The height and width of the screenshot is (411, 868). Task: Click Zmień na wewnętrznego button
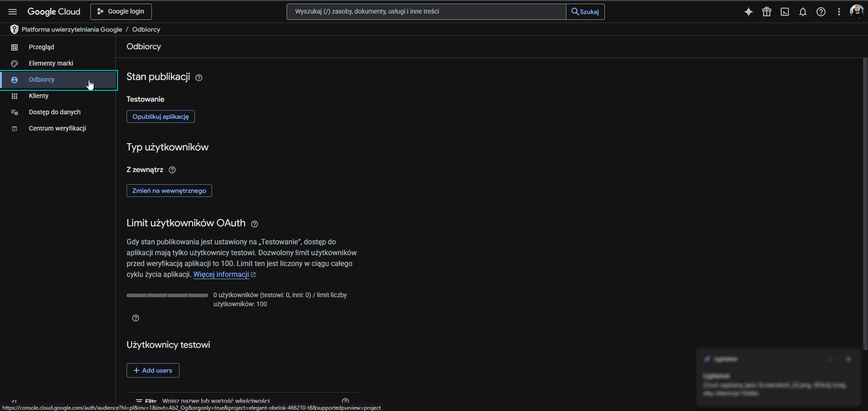tap(169, 191)
